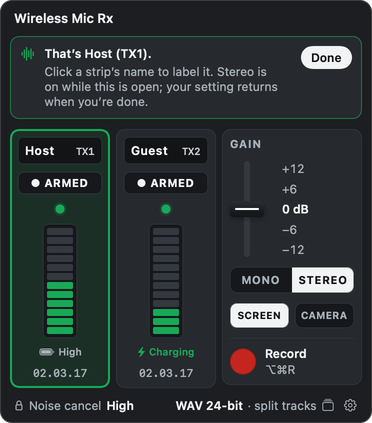Screen dimensions: 372x423
Task: Select CAMERA recording source
Action: 324,315
